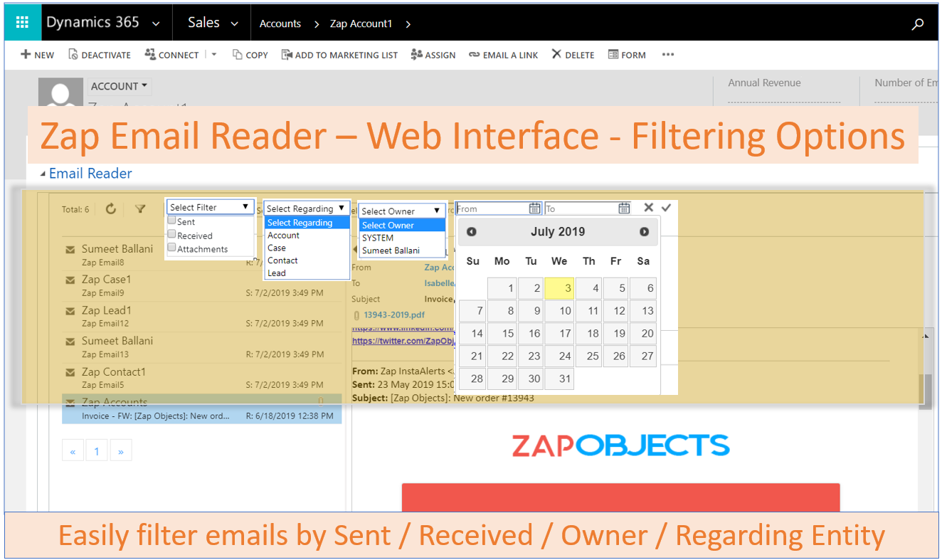Choose Account in Regarding list
Screen dimensions: 942x560
pos(307,236)
